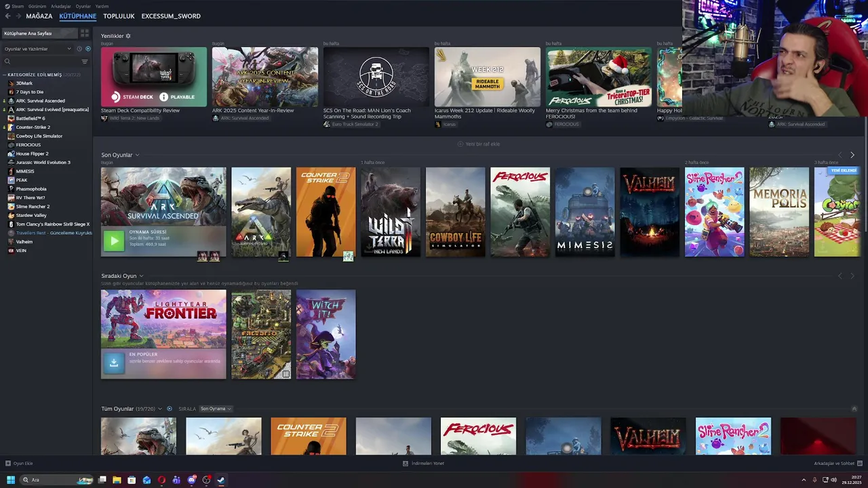
Task: Open Factorio cover in Sıradaki Oyun
Action: pyautogui.click(x=261, y=335)
